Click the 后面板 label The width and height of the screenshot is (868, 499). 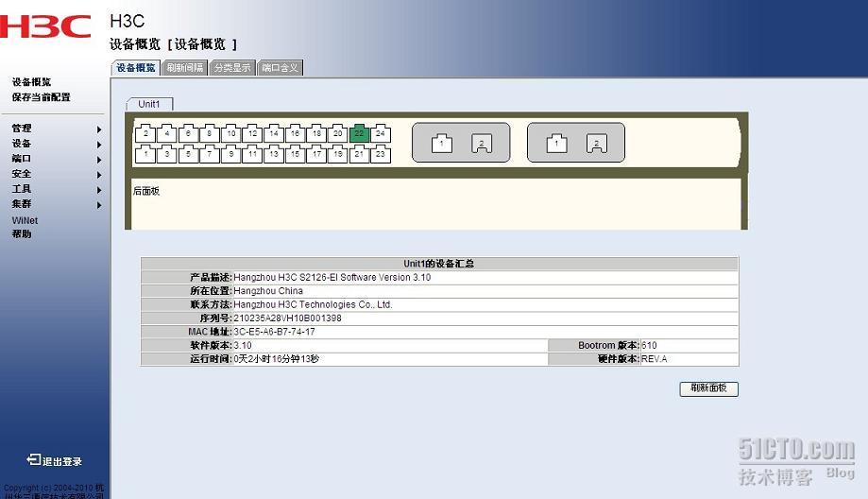click(146, 191)
